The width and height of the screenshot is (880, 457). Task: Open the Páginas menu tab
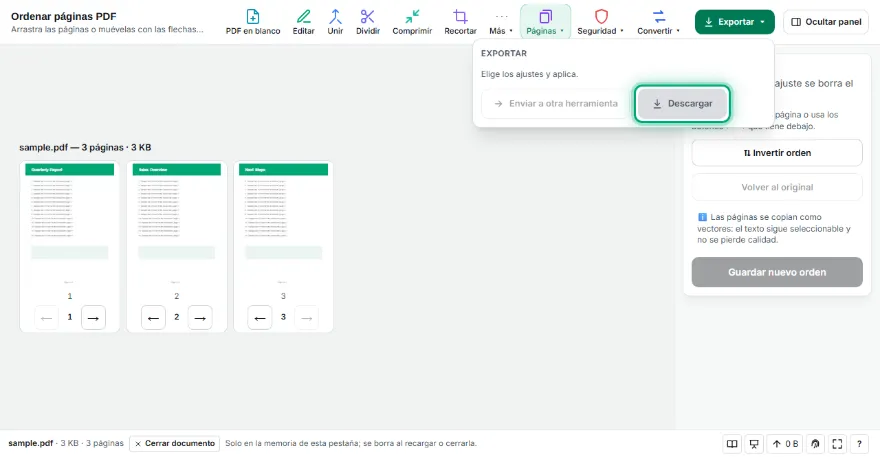coord(545,22)
